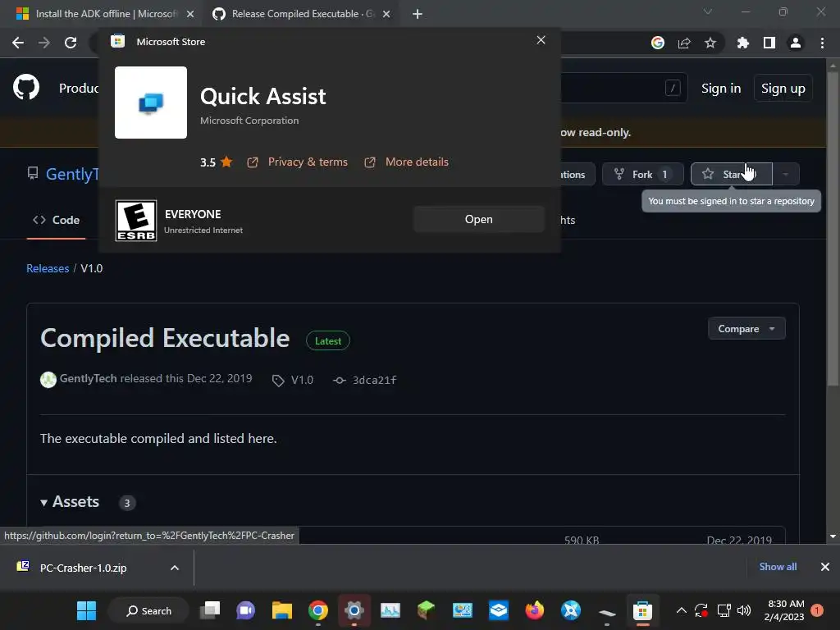The image size is (840, 630).
Task: Open downloaded PC-Crasher-1.0.zip file
Action: pos(83,568)
